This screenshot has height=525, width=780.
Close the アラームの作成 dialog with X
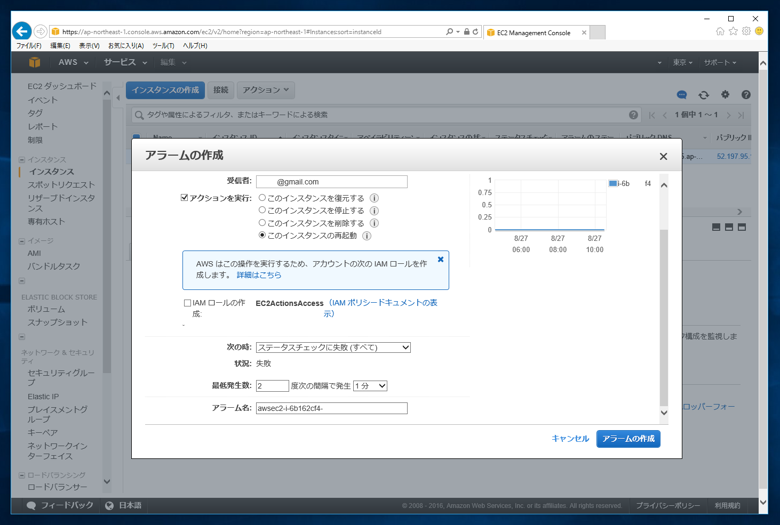(663, 157)
